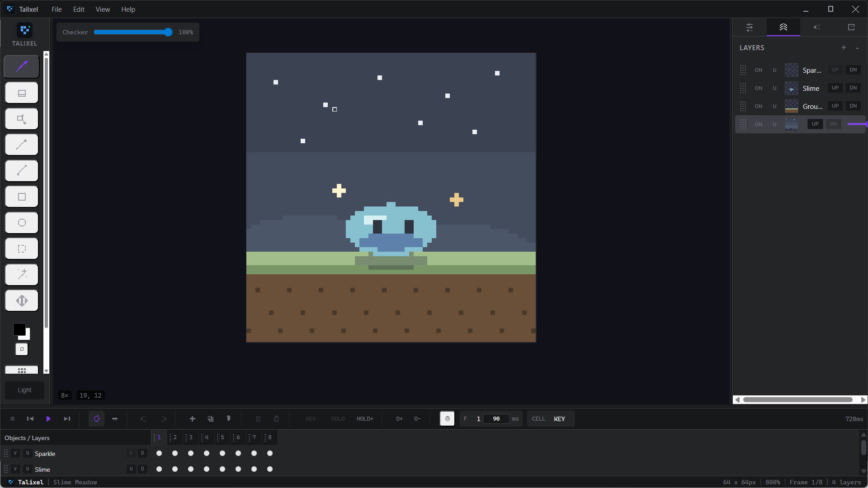Open the export panel tab icon
Viewport: 868px width, 488px height.
point(851,27)
